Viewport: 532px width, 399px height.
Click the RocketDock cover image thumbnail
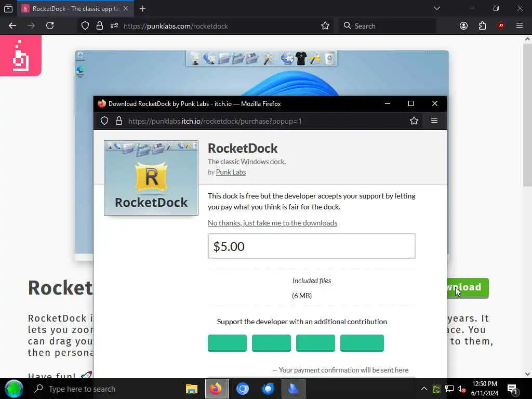pyautogui.click(x=151, y=178)
